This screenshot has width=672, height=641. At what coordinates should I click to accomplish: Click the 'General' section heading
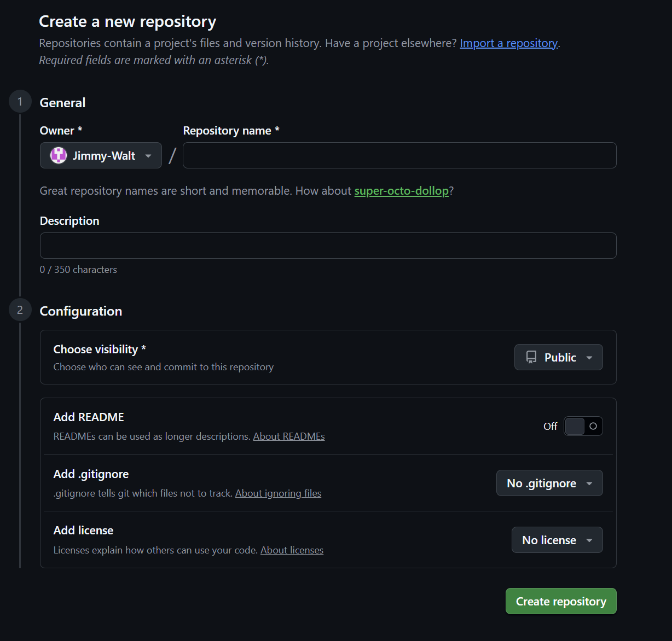coord(62,103)
